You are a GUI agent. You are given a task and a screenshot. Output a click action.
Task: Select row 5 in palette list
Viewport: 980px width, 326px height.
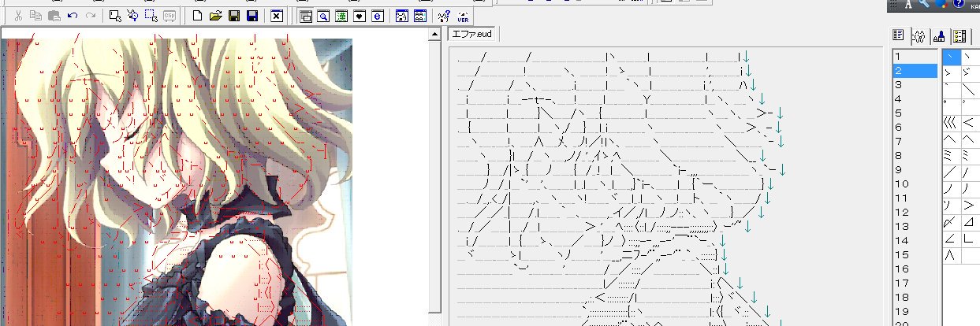(x=915, y=113)
